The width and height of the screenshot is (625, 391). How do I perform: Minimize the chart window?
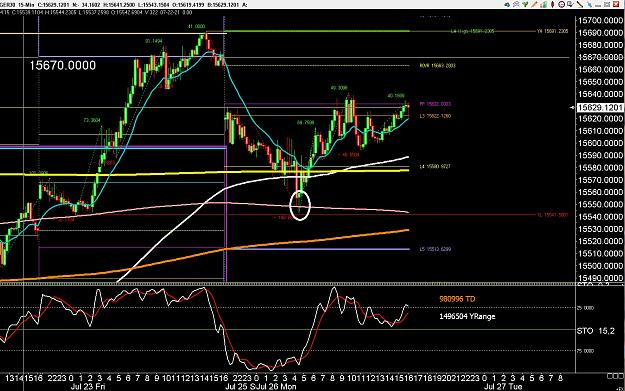tap(598, 6)
